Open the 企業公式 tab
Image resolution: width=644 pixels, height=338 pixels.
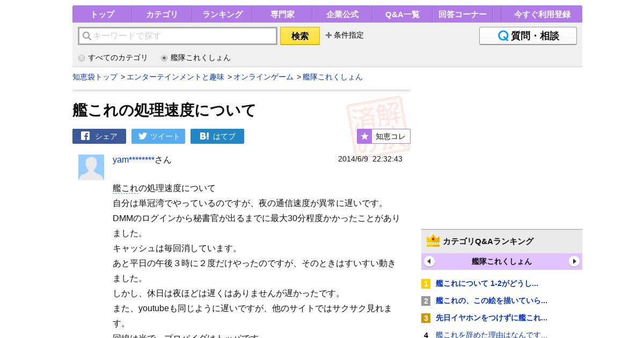[342, 14]
